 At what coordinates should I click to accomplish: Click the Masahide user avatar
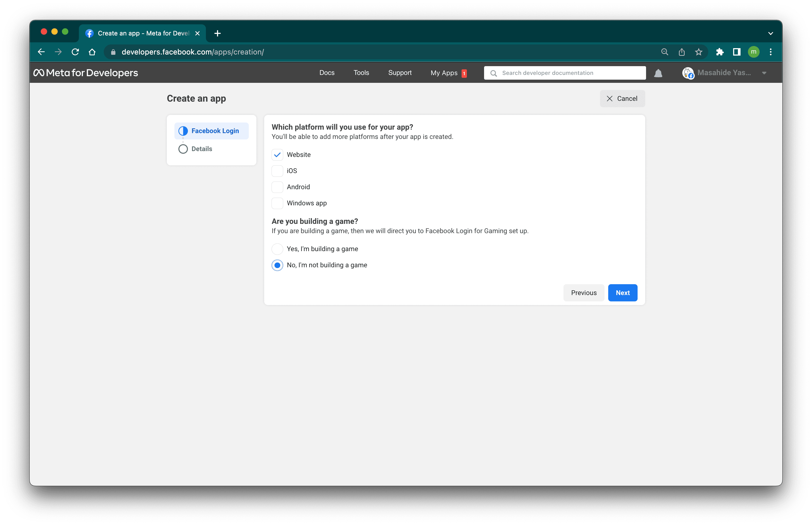click(x=688, y=73)
